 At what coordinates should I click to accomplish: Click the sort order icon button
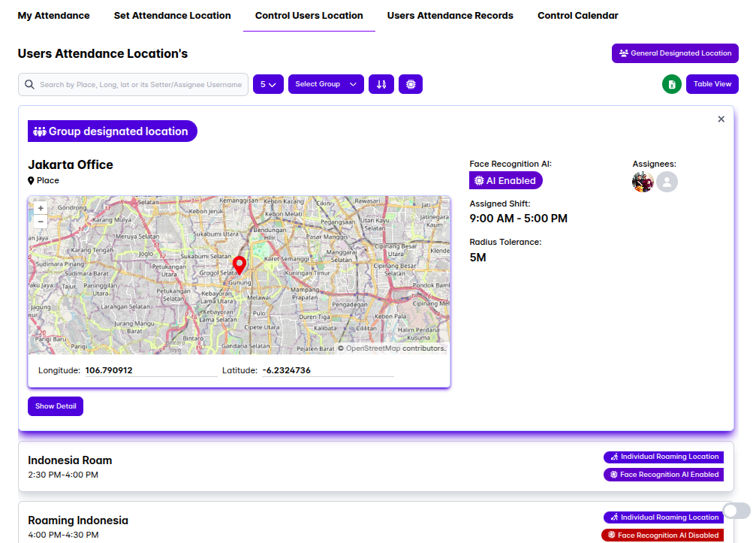(x=381, y=84)
